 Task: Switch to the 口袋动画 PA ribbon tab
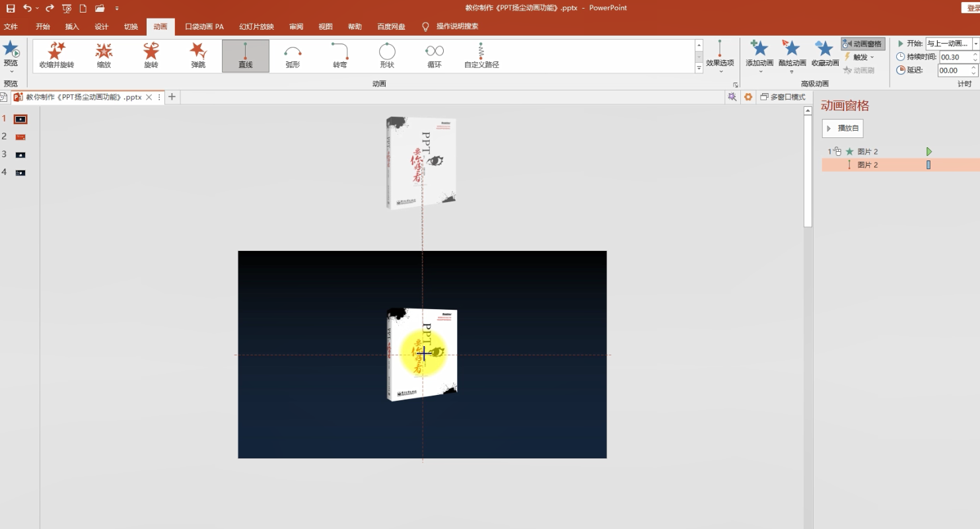pyautogui.click(x=205, y=26)
